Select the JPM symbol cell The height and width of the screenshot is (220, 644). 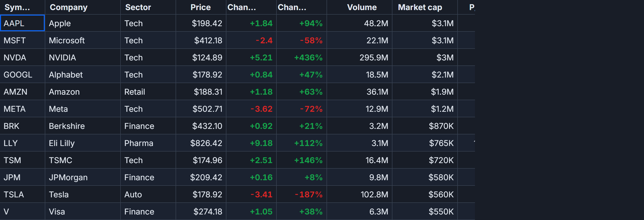coord(22,177)
